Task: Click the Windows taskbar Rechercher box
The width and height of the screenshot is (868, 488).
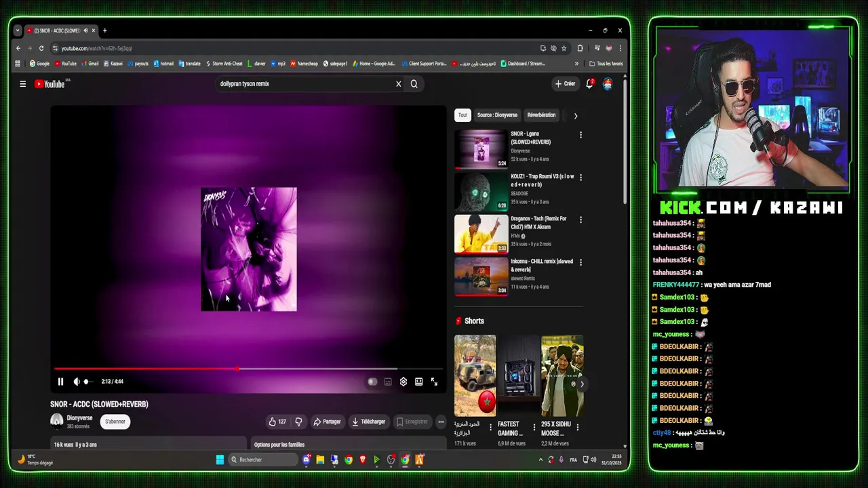Action: pyautogui.click(x=262, y=460)
